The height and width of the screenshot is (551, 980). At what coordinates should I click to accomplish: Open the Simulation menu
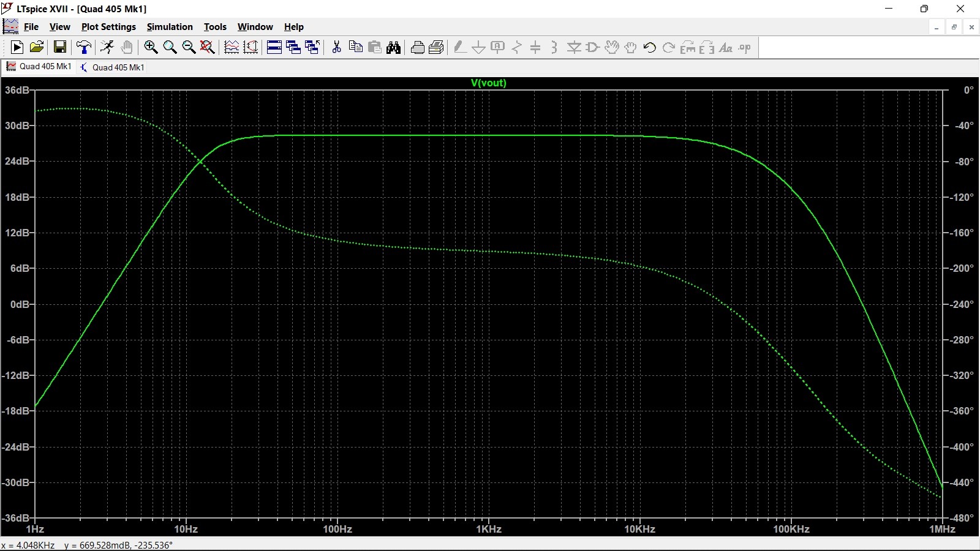point(170,27)
